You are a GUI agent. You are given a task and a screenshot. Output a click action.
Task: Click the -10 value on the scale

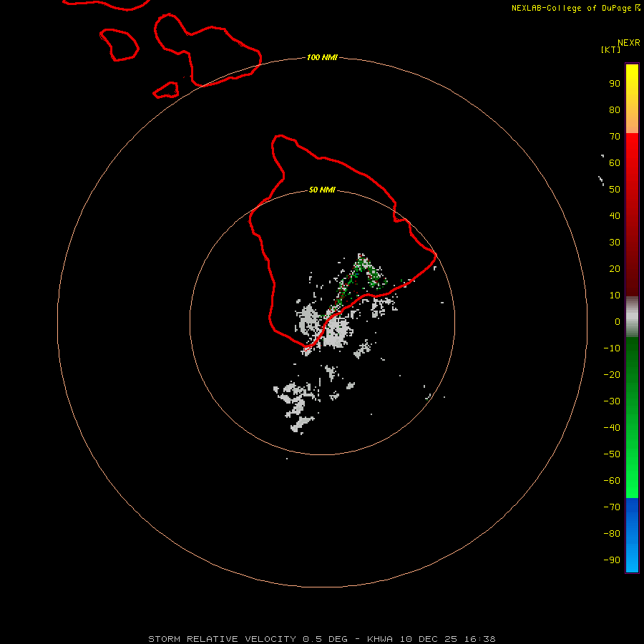point(612,348)
